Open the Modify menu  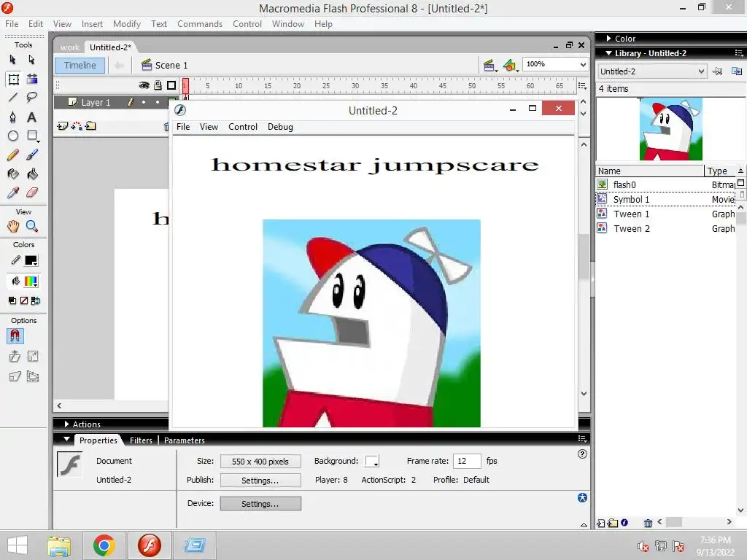[x=127, y=24]
